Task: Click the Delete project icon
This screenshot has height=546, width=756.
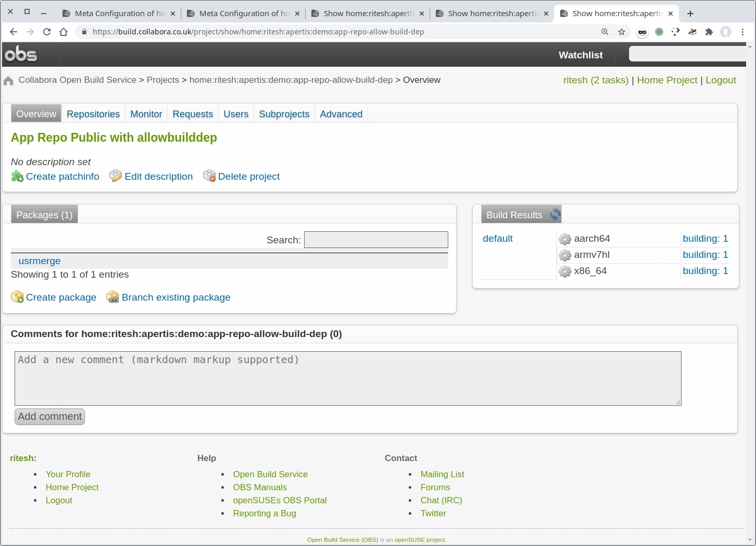Action: click(209, 176)
